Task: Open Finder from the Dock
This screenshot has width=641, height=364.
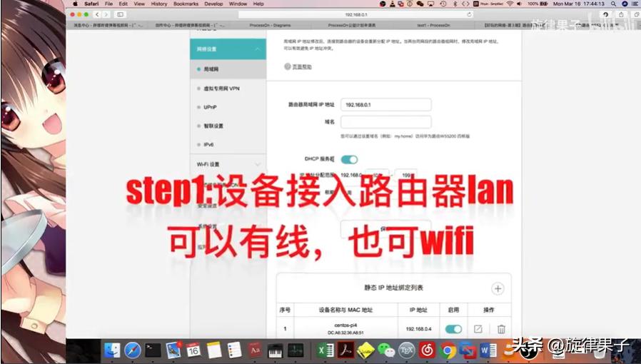Action: (x=112, y=350)
